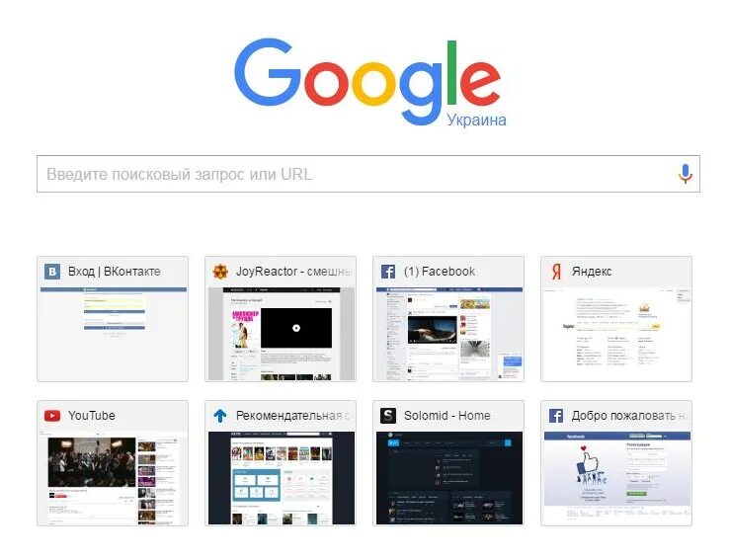Click the Solomid S favicon
Viewport: 730px width, 560px height.
pos(388,416)
